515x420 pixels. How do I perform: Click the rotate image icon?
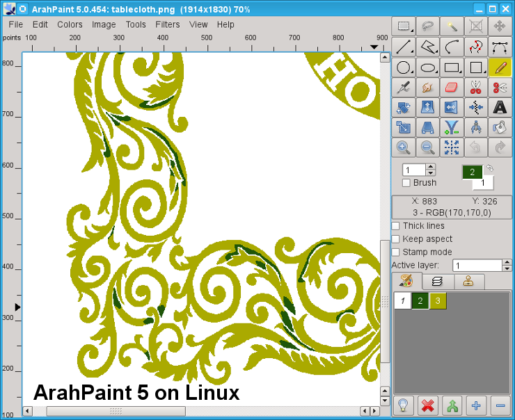[404, 107]
